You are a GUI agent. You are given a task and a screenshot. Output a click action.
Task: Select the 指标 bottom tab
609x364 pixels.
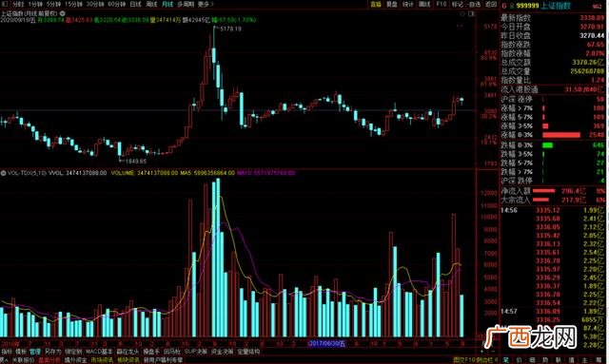click(x=7, y=352)
